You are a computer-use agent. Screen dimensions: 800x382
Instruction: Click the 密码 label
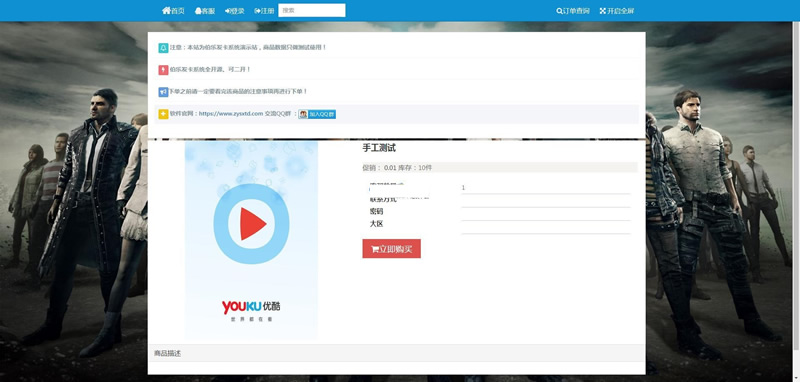click(376, 211)
